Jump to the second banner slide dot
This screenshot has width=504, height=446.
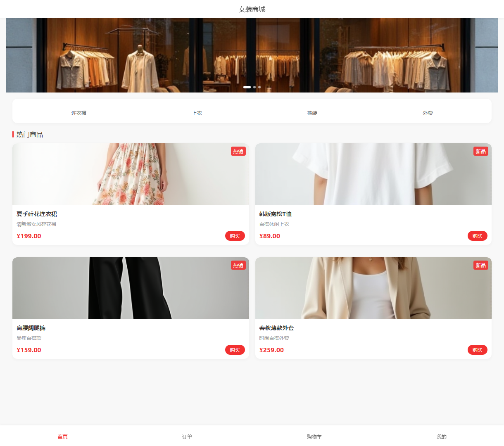click(254, 87)
